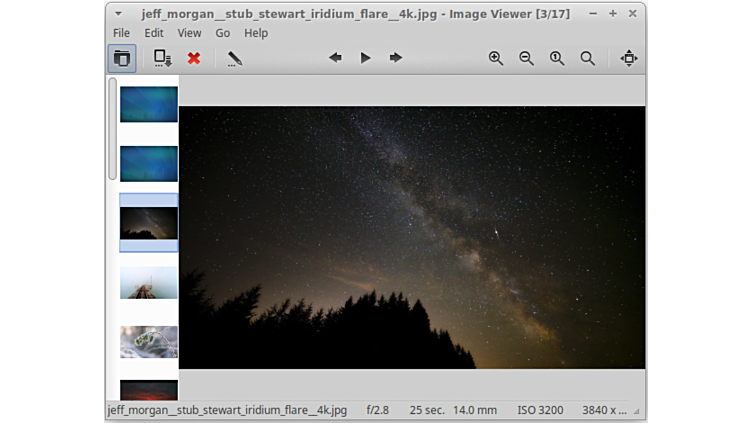The width and height of the screenshot is (752, 423).
Task: Open the Edit menu
Action: (153, 33)
